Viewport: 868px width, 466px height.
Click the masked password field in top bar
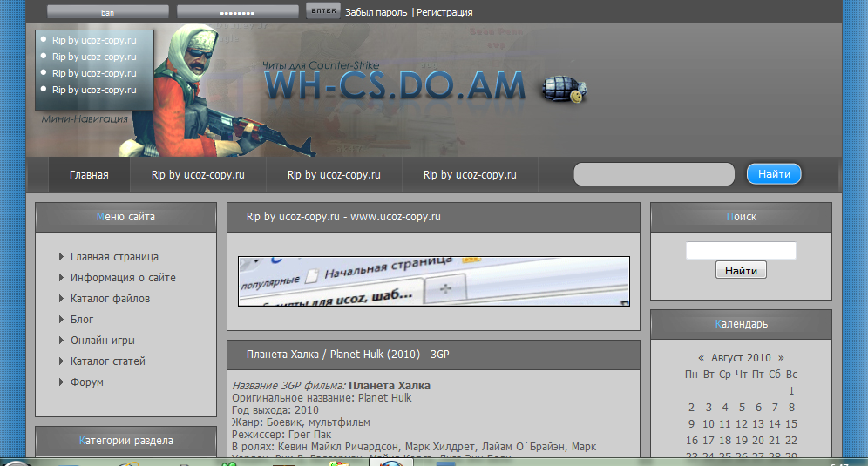pyautogui.click(x=238, y=12)
